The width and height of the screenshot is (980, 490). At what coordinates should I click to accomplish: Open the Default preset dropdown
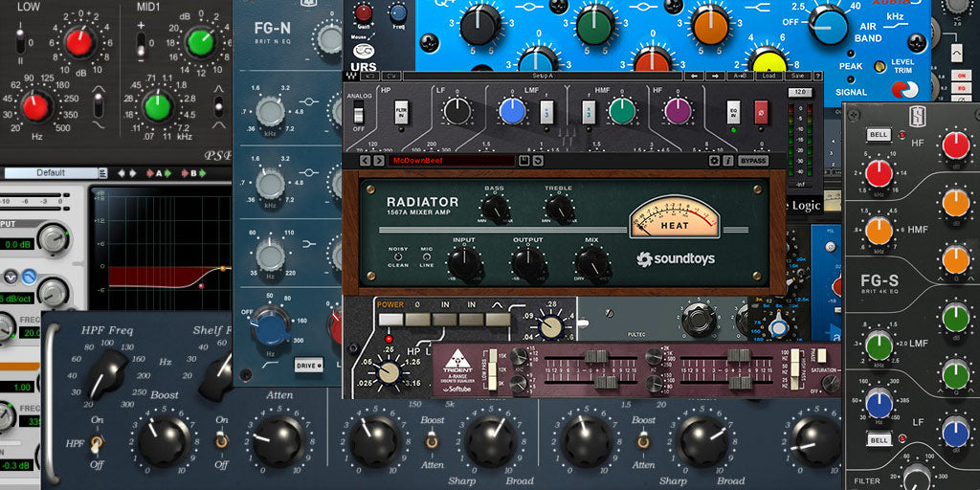52,173
